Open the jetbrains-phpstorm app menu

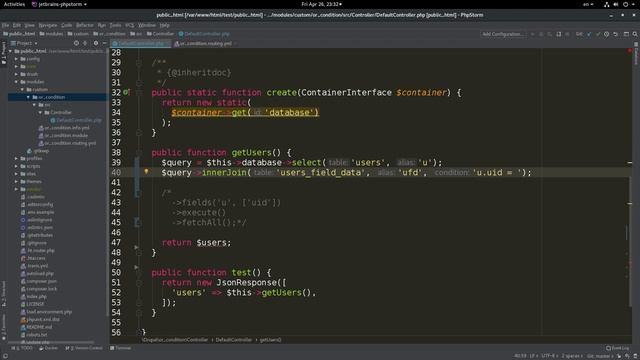60,4
